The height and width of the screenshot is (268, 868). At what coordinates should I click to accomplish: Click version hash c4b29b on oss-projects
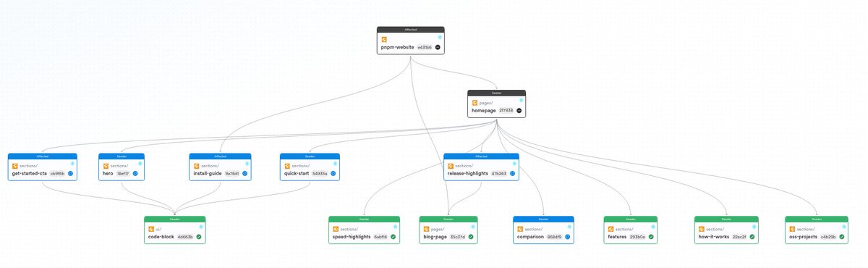pyautogui.click(x=829, y=237)
